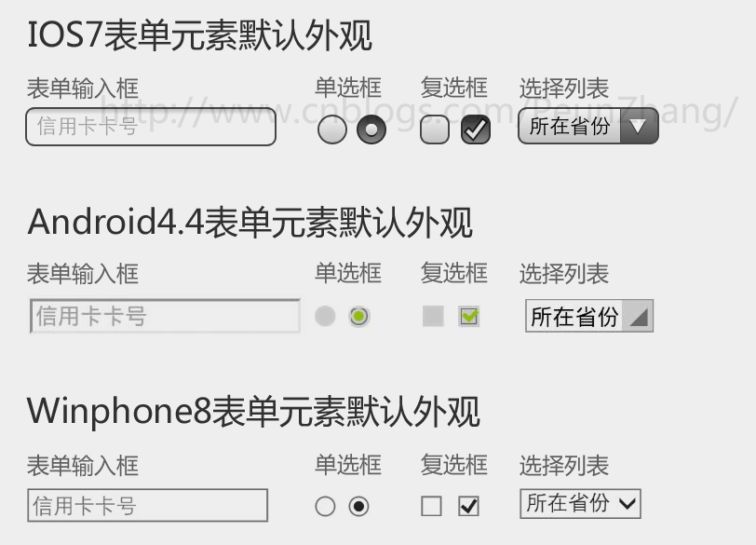The image size is (756, 545).
Task: Check the empty Winphone8 checkbox
Action: 431,507
